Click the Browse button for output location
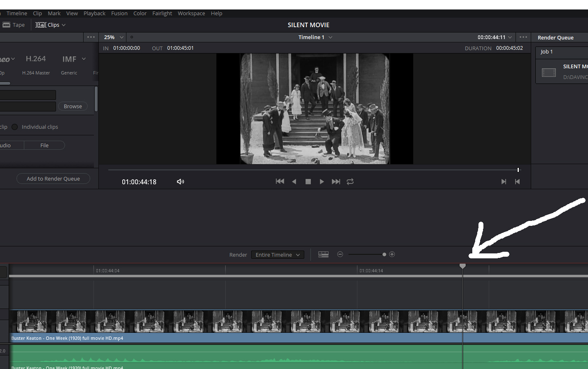Screen dimensions: 588x369 point(72,106)
